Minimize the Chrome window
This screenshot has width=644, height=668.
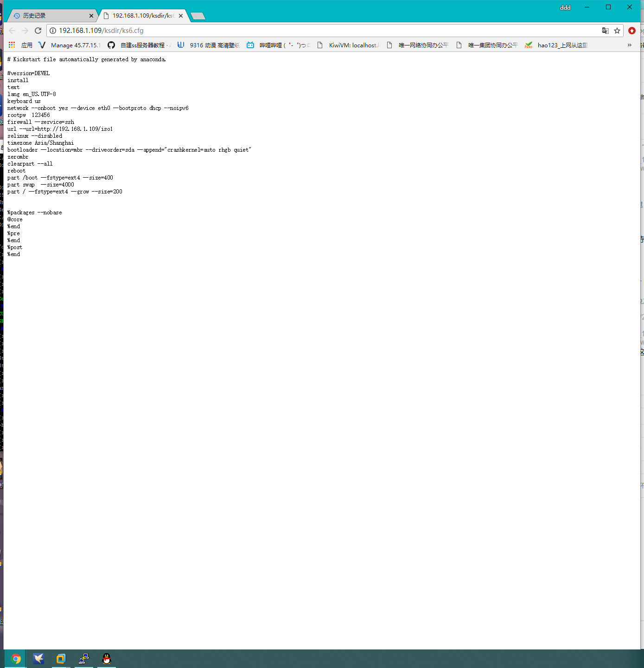pyautogui.click(x=587, y=7)
